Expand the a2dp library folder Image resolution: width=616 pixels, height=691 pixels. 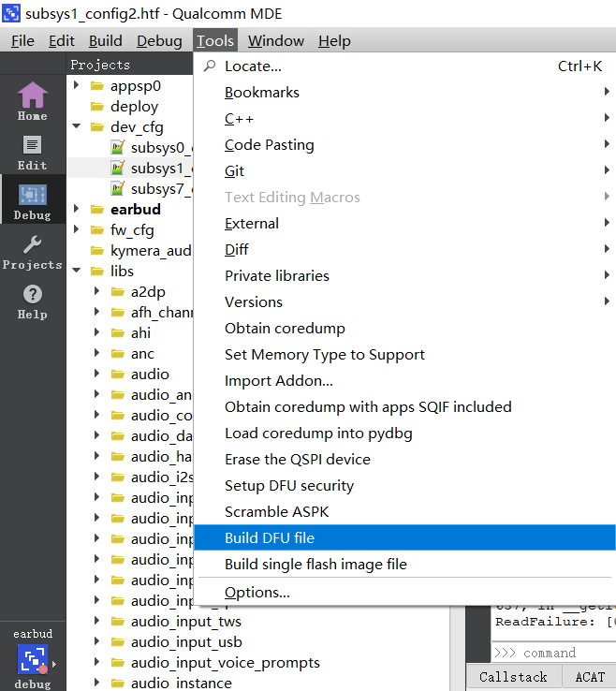click(97, 291)
